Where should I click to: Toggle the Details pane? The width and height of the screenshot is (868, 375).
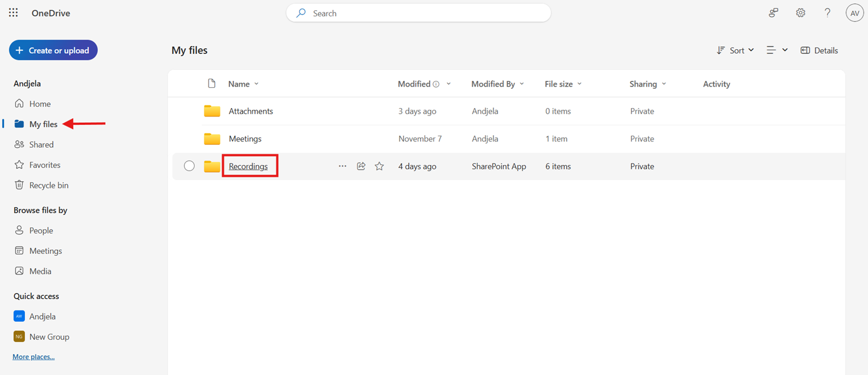click(x=819, y=50)
